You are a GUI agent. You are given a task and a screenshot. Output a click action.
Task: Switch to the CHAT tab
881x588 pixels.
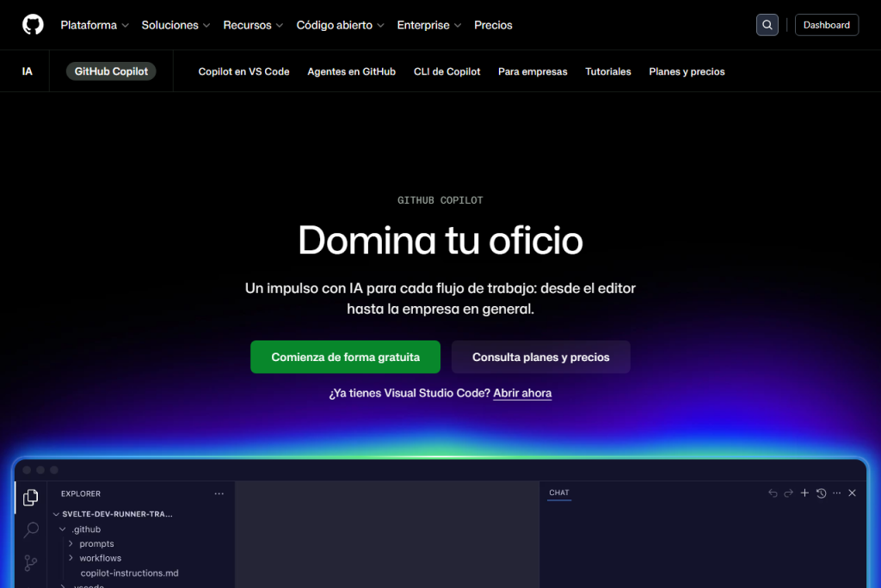[558, 492]
